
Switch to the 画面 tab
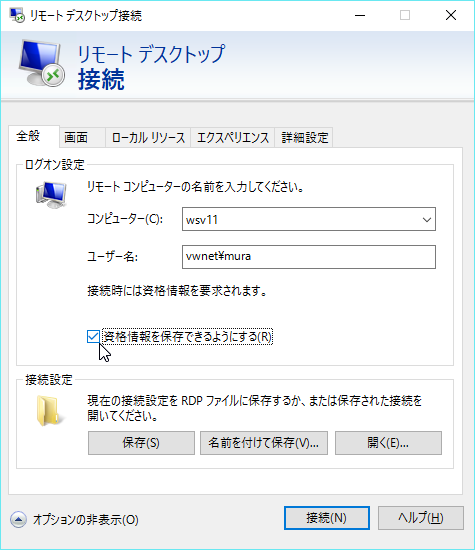pos(76,138)
